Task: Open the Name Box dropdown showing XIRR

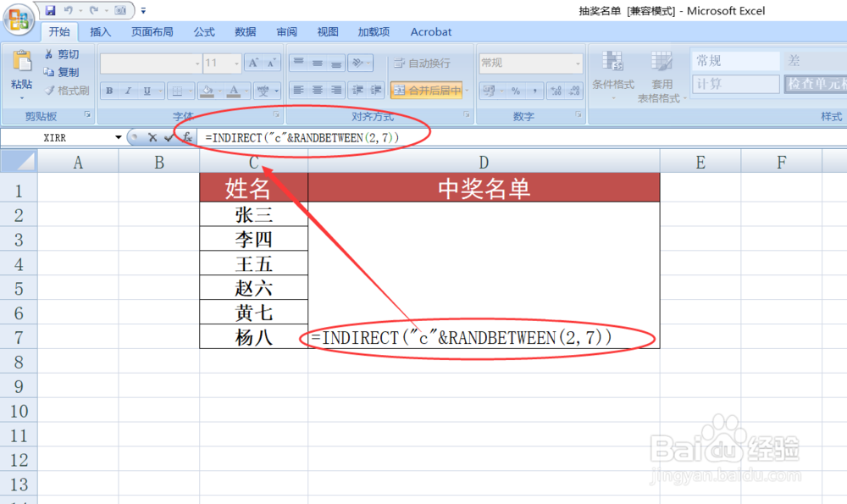Action: 119,137
